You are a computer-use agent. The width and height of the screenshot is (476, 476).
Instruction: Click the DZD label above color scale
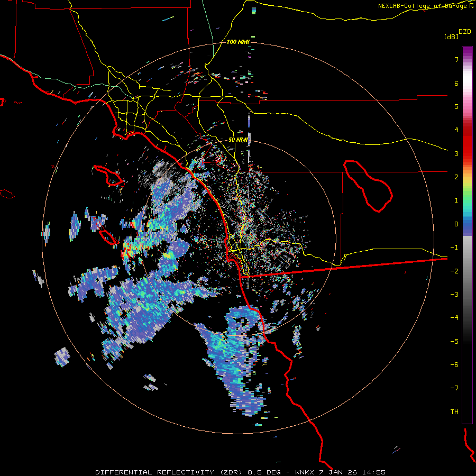465,32
